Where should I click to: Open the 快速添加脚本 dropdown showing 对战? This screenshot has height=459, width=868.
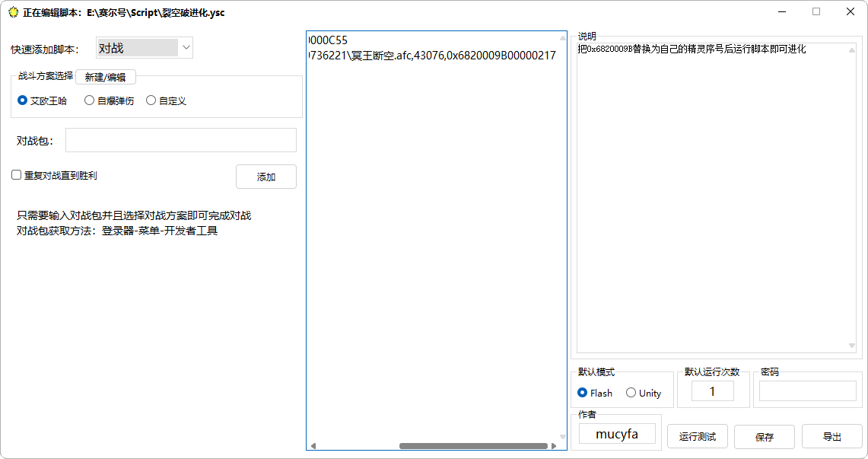(145, 48)
